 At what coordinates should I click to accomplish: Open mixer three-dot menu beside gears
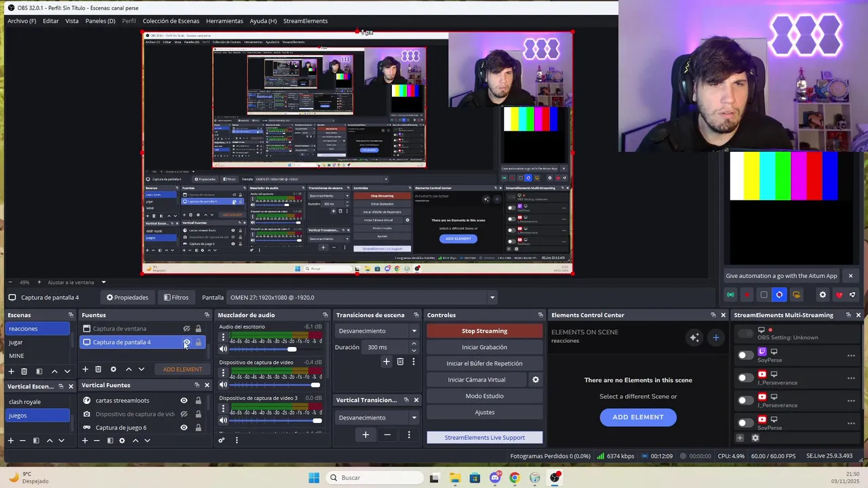pyautogui.click(x=237, y=440)
